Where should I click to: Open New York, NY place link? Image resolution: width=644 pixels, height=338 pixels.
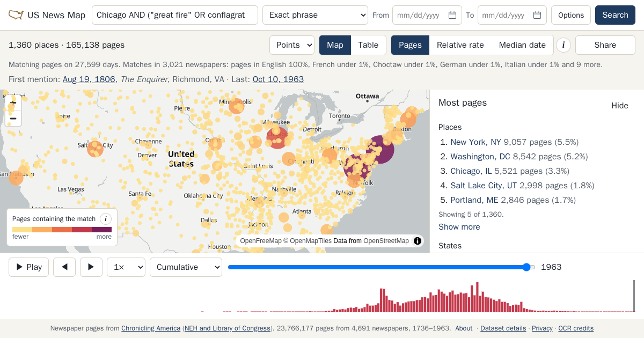475,142
